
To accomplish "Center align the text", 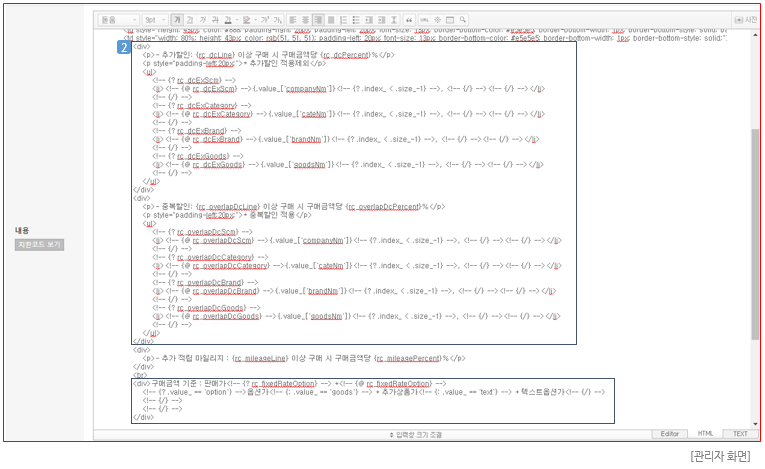I will tap(306, 19).
